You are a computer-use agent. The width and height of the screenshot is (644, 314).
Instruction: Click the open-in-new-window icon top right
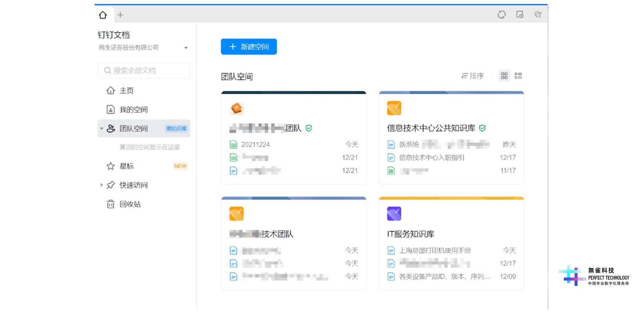click(x=538, y=14)
